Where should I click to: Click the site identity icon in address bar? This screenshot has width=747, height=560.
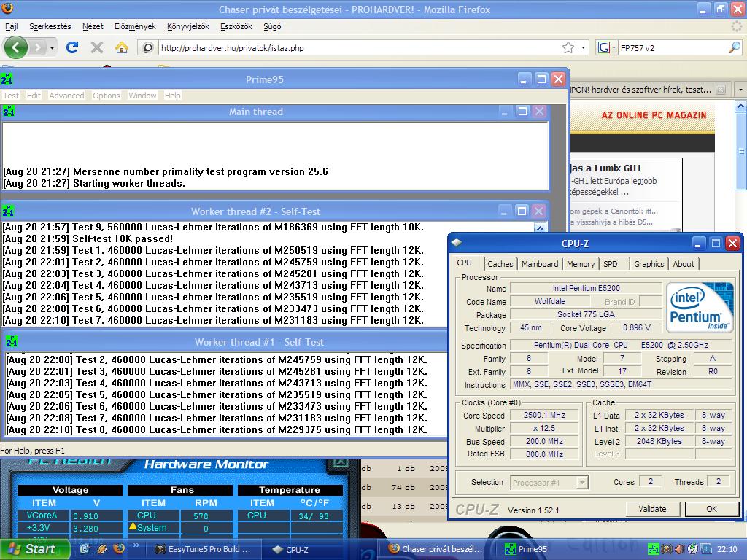(x=148, y=47)
